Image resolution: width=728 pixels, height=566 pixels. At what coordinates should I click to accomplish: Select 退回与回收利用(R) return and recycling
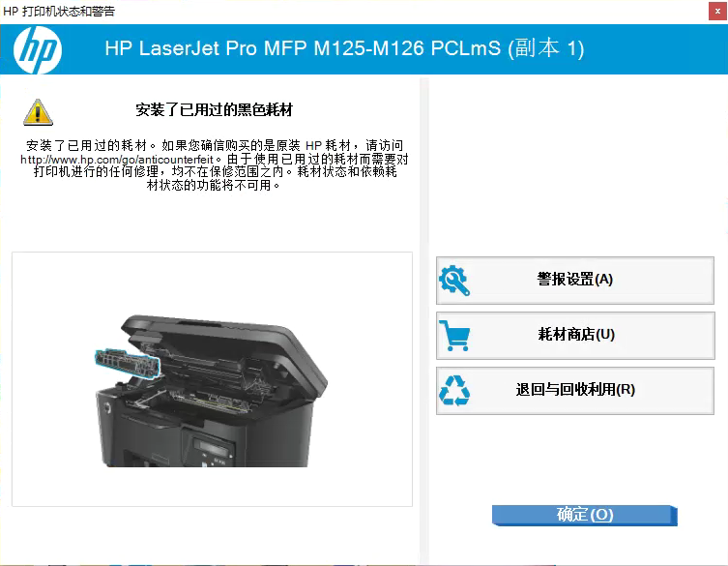point(575,390)
